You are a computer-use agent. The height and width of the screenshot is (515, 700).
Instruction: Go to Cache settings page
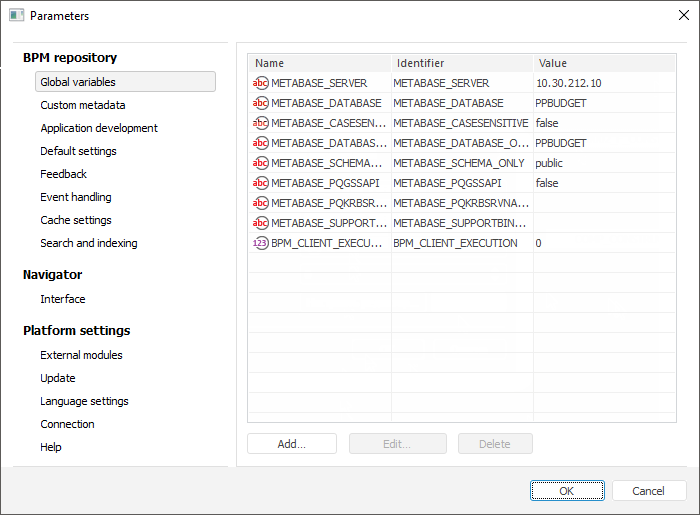click(76, 220)
